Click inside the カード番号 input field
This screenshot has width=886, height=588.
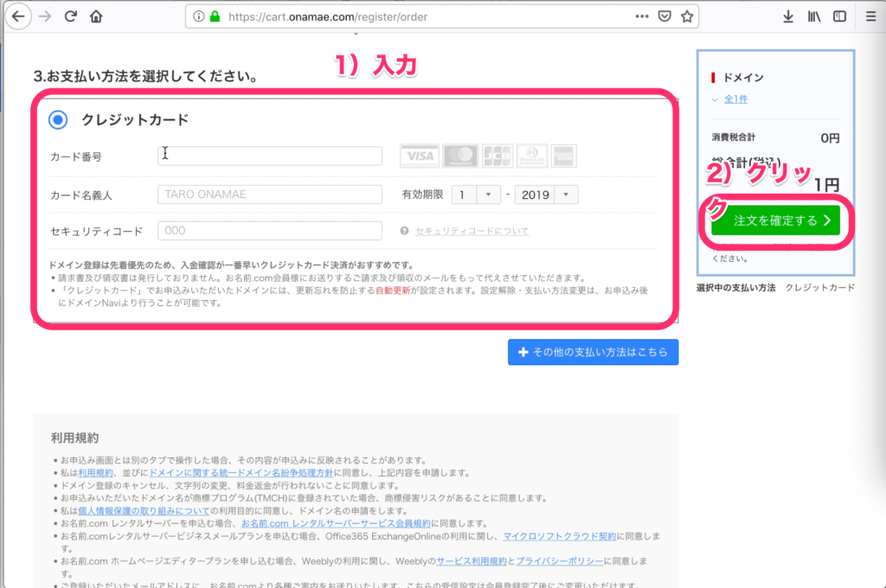tap(268, 156)
